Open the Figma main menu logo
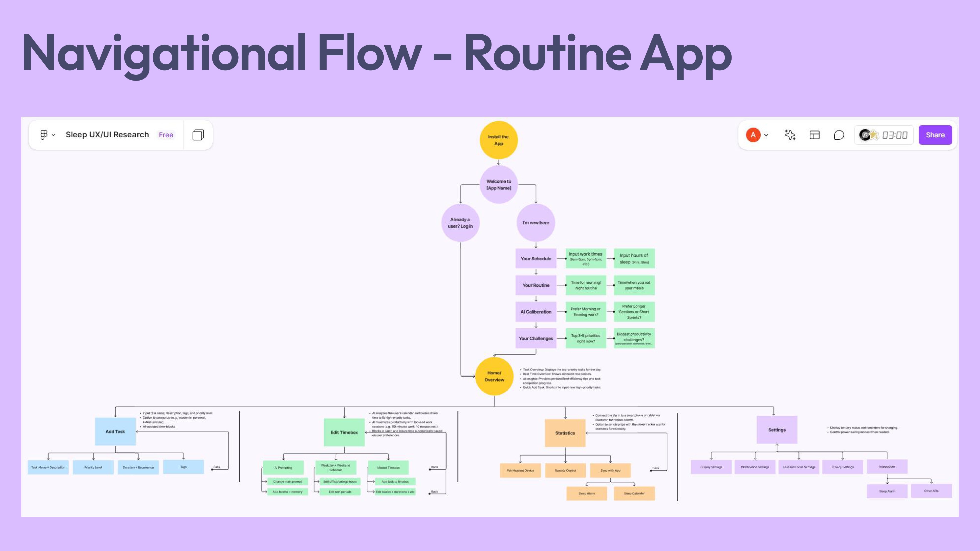The image size is (980, 551). click(x=44, y=135)
